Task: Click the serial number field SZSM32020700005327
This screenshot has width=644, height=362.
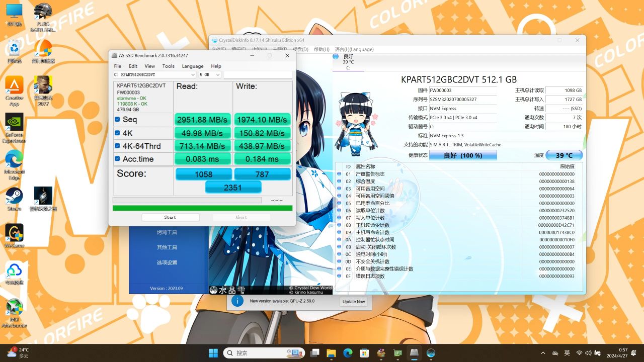Action: point(462,100)
